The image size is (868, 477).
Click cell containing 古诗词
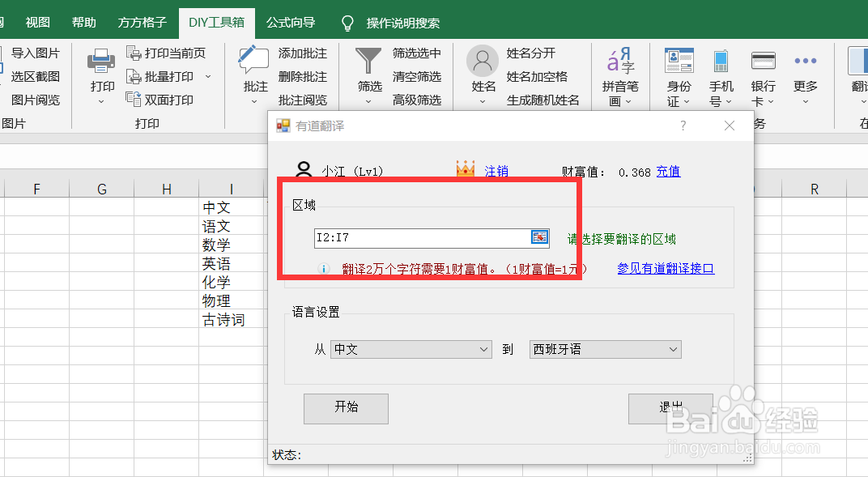pos(233,320)
